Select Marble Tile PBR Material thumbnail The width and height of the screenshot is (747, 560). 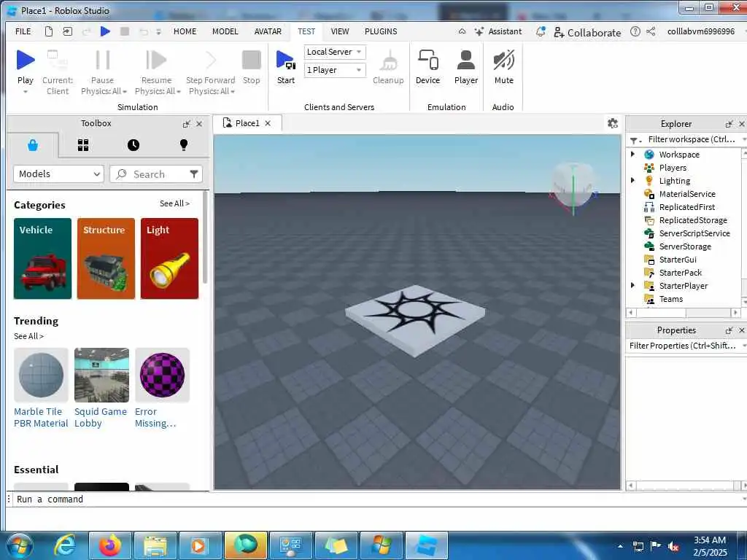click(41, 375)
